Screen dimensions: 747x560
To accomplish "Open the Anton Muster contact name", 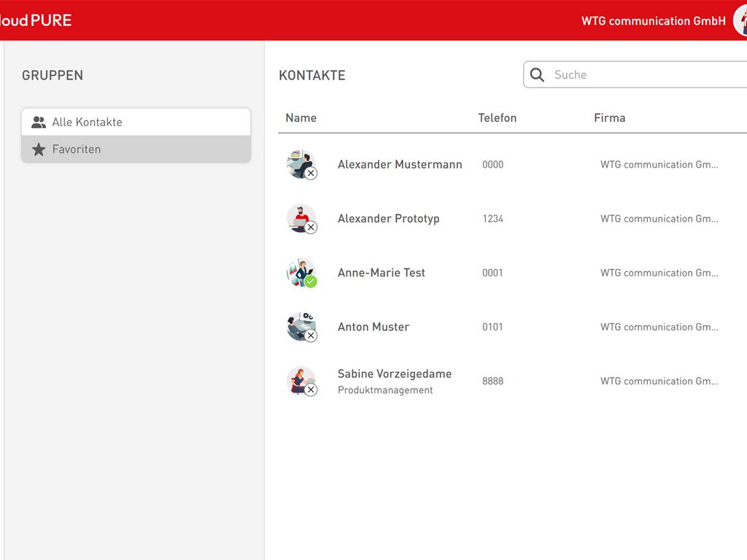I will (373, 327).
